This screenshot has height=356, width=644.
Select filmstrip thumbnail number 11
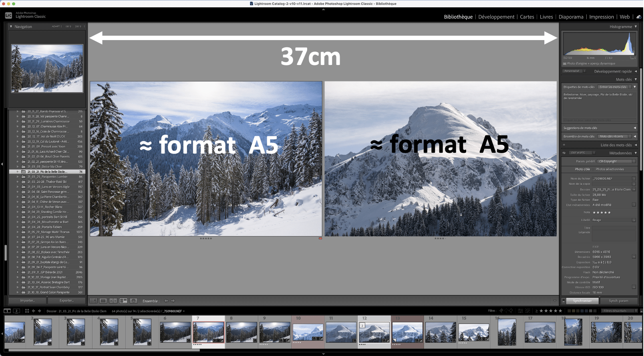pos(341,333)
